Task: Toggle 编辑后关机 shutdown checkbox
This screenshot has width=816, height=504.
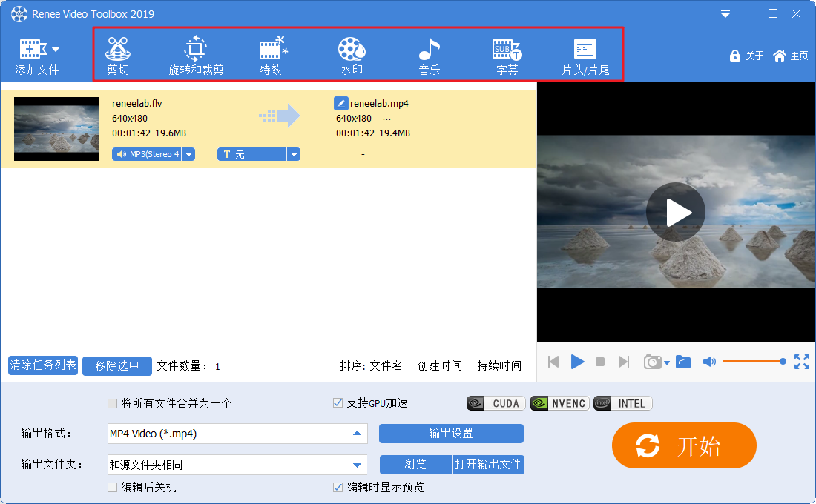Action: (113, 488)
